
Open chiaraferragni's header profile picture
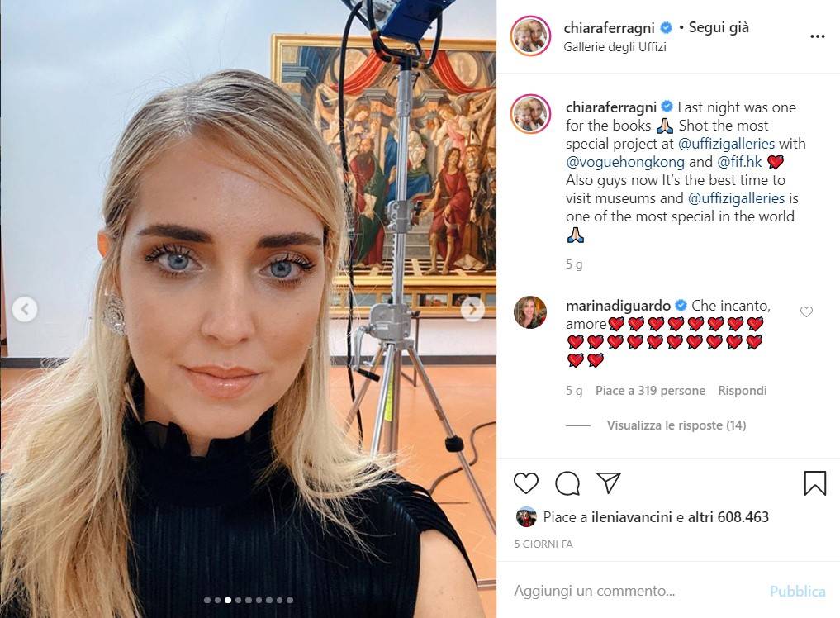(x=530, y=36)
